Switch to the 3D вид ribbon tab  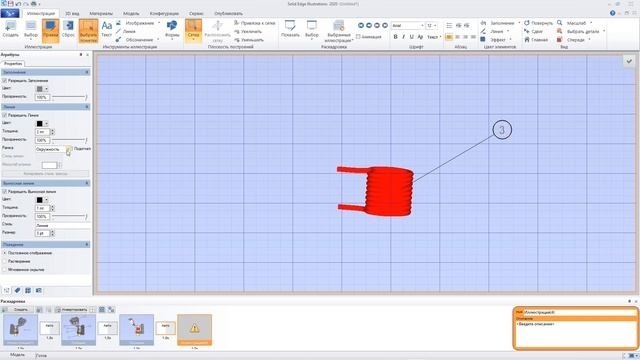(72, 13)
